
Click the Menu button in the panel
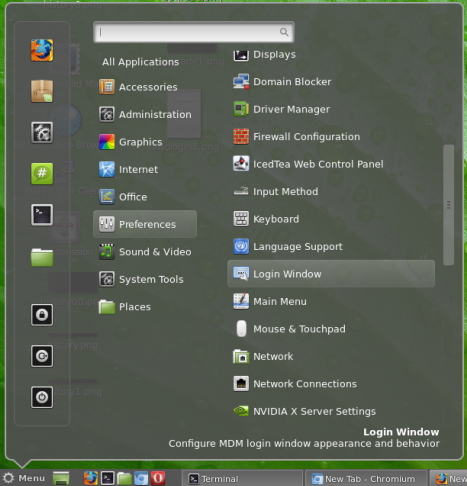(23, 478)
